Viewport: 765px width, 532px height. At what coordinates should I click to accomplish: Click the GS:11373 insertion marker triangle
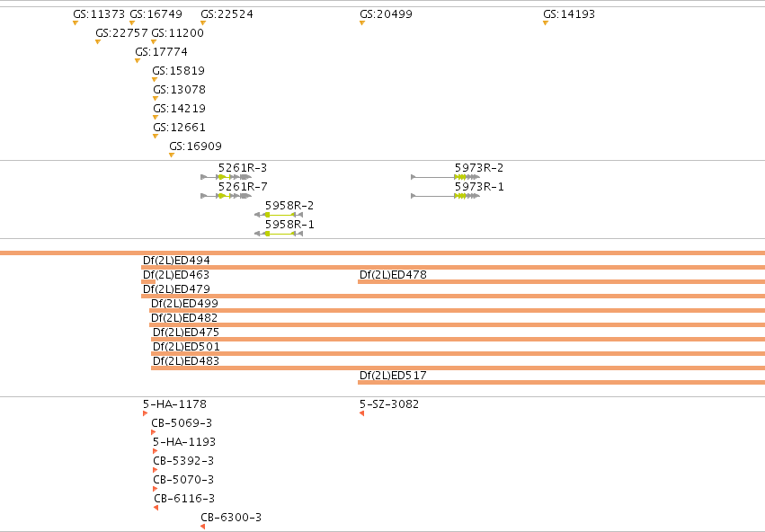tap(76, 23)
